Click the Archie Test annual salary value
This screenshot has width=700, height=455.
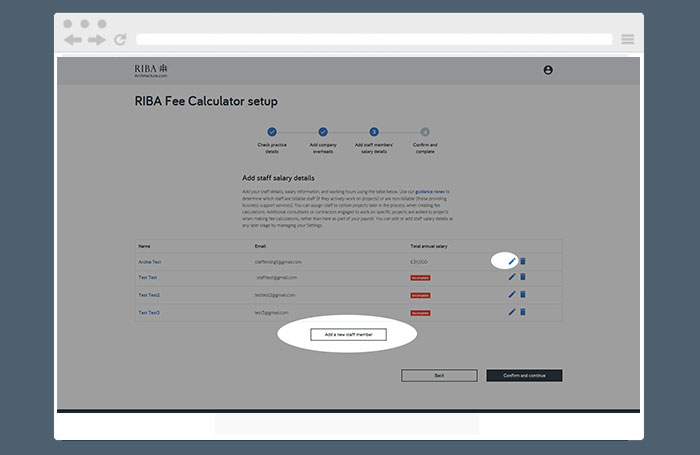[419, 262]
